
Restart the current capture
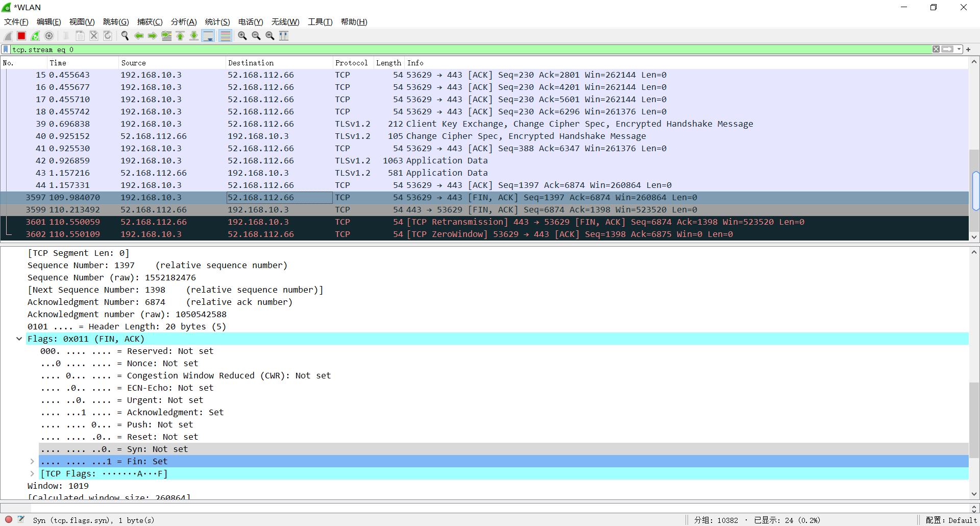tap(35, 36)
